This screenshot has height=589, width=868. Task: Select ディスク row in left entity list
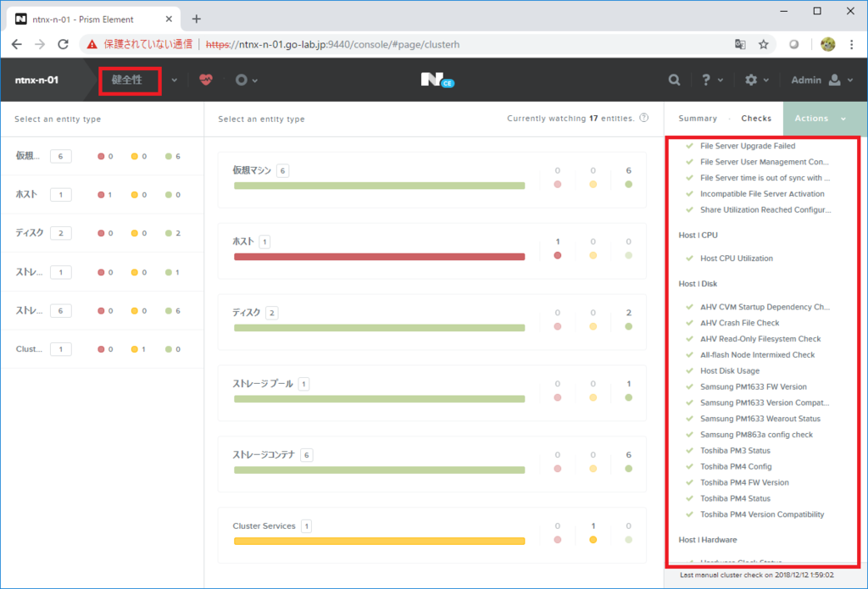(102, 233)
